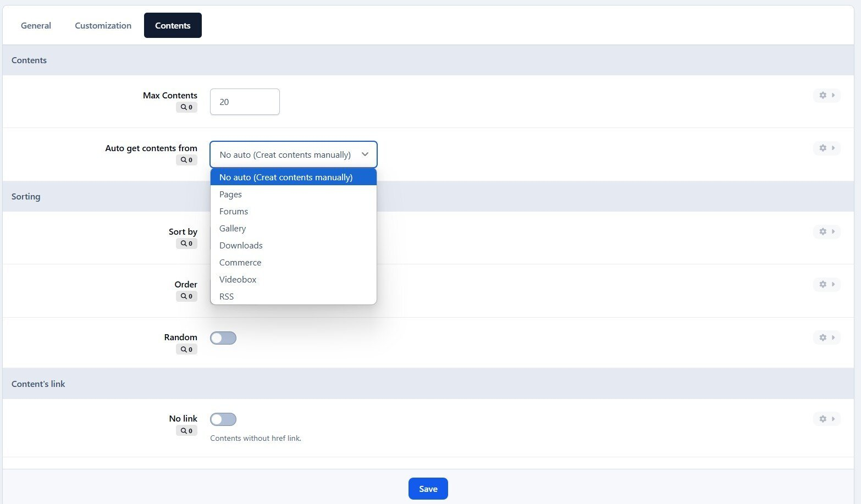Enable the No link switch
The image size is (861, 504).
pos(223,419)
